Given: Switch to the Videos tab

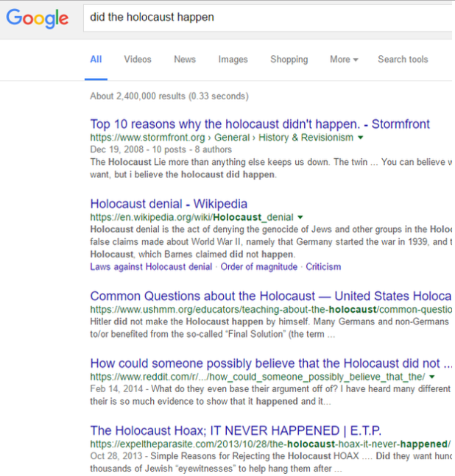Looking at the screenshot, I should (138, 60).
